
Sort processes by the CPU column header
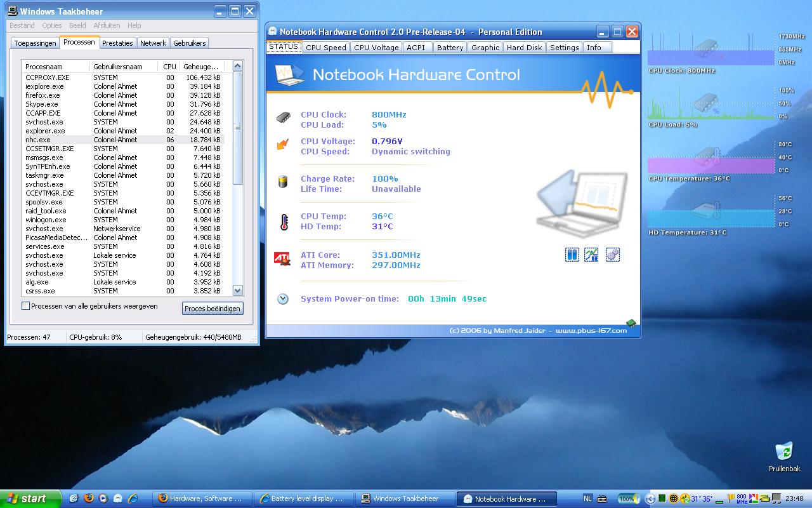pos(169,66)
